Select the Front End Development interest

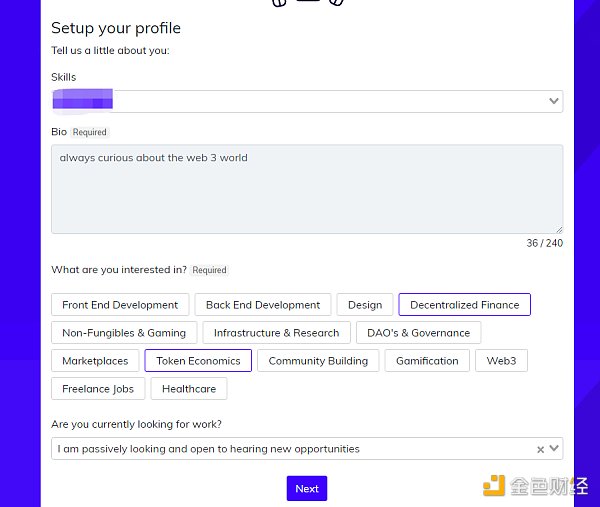point(120,305)
